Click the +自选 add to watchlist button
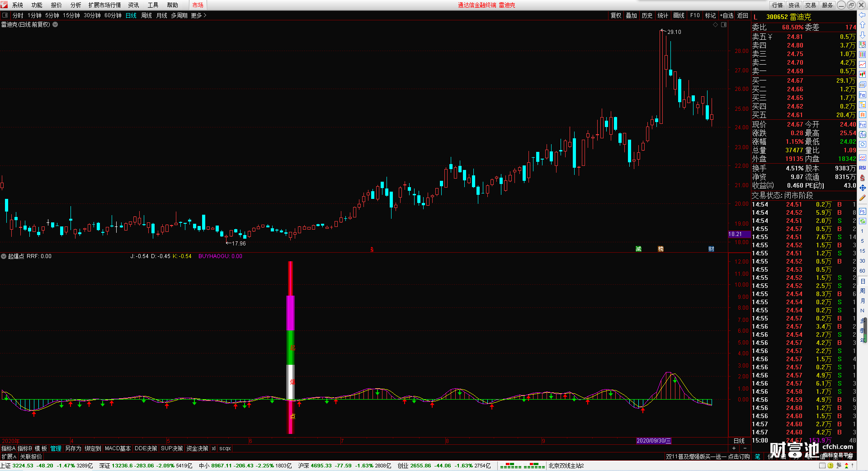 coord(727,15)
